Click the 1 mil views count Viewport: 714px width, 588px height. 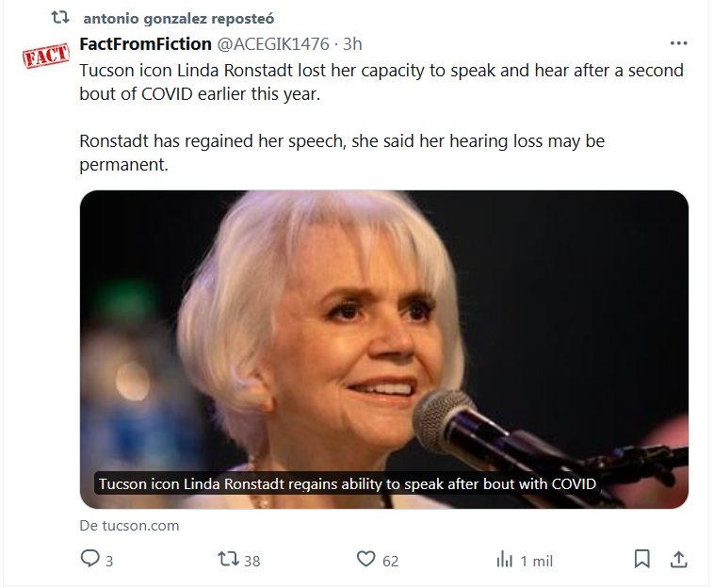(x=536, y=561)
